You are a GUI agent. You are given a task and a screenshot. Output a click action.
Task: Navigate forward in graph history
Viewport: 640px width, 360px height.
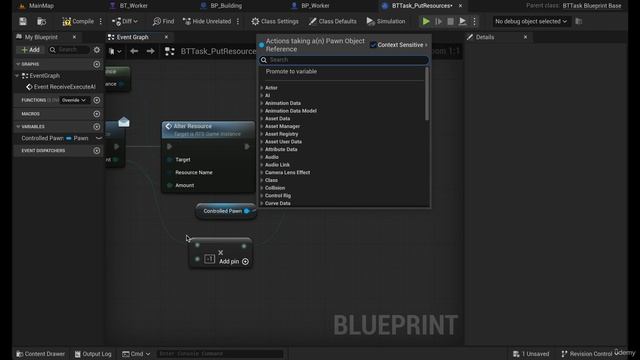point(151,51)
